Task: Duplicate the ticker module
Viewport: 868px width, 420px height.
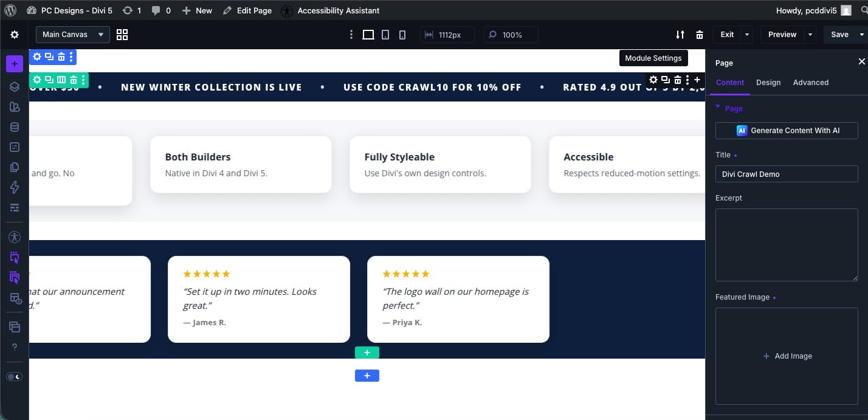Action: 666,80
